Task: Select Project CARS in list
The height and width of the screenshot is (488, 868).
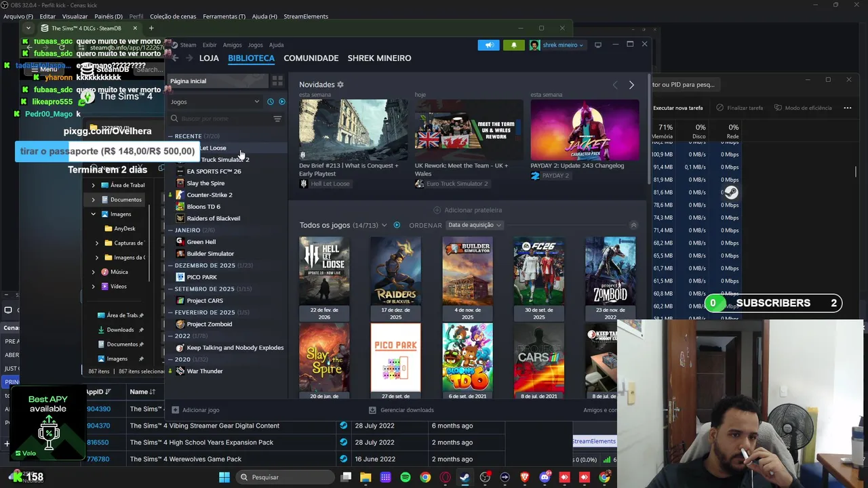Action: 205,301
